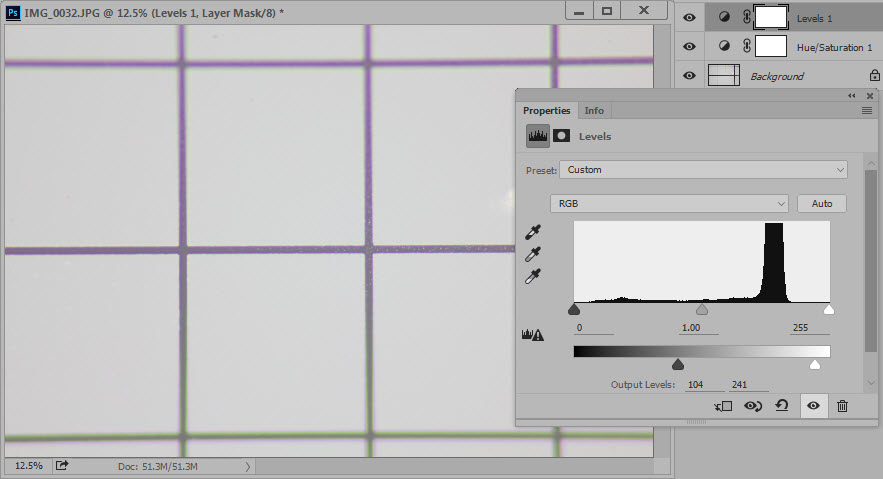The image size is (883, 479).
Task: Click the shadow input field showing 0
Action: [x=594, y=328]
